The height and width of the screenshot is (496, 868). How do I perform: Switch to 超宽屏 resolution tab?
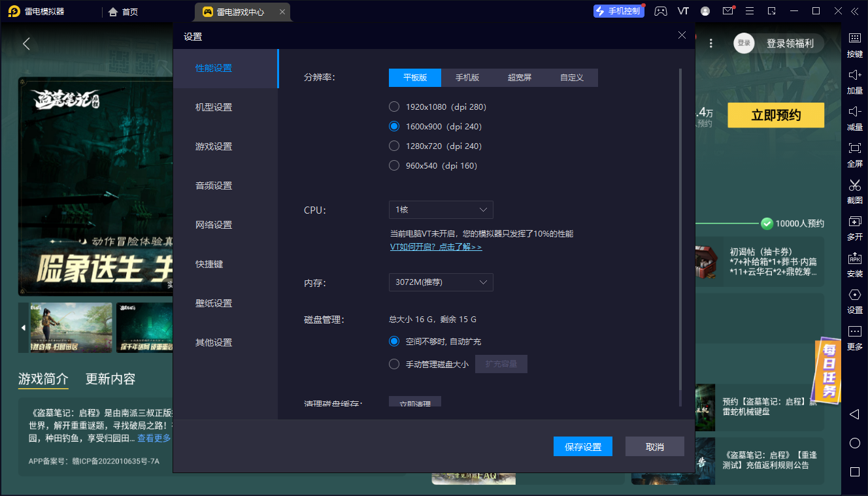click(x=520, y=77)
